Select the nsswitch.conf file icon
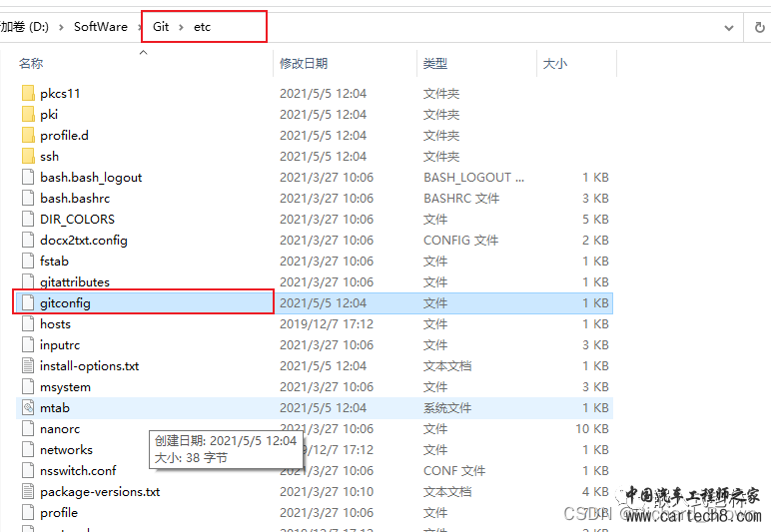This screenshot has width=771, height=532. coord(28,470)
